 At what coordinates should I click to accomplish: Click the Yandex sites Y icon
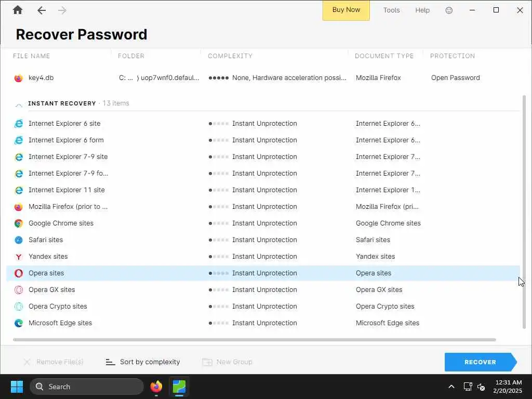click(x=19, y=257)
